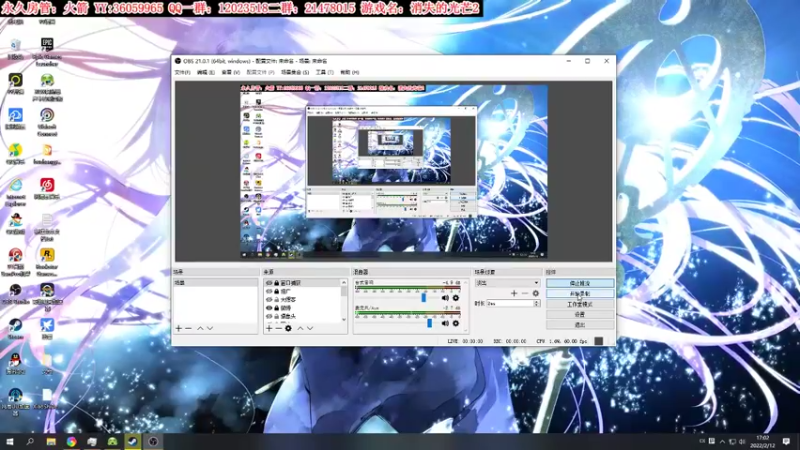Open the scene transition type dropdown
The width and height of the screenshot is (800, 450).
click(507, 283)
